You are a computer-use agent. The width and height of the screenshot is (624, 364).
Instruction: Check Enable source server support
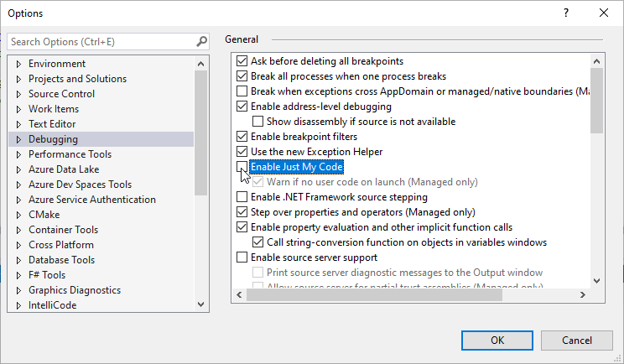pos(242,257)
